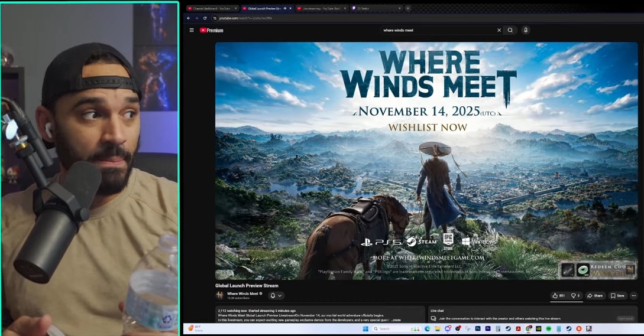Open the Windows Start menu
Image resolution: width=644 pixels, height=336 pixels.
pyautogui.click(x=365, y=329)
